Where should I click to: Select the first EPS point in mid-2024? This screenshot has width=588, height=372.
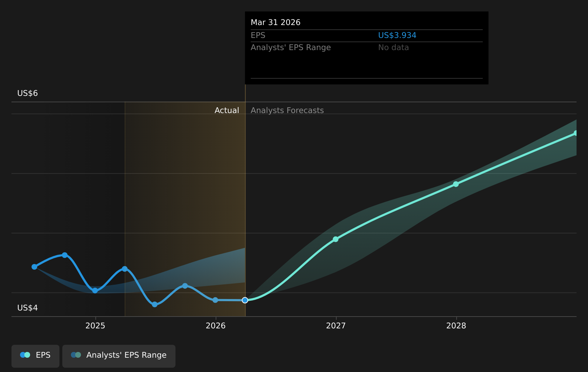click(34, 267)
